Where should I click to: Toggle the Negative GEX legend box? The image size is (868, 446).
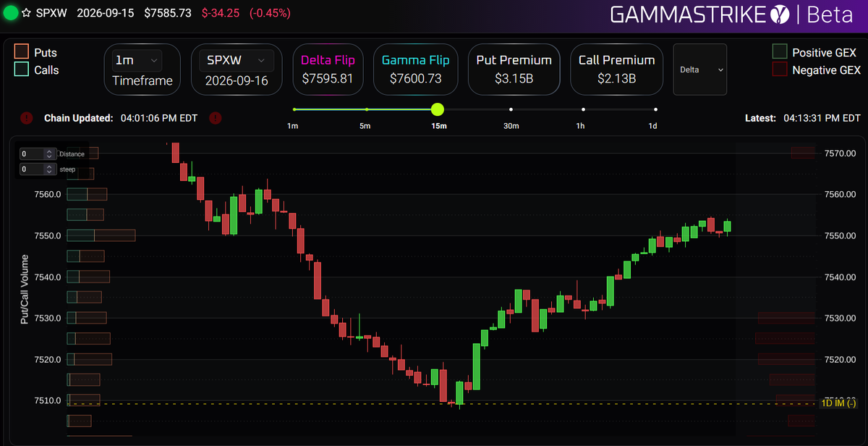point(779,70)
